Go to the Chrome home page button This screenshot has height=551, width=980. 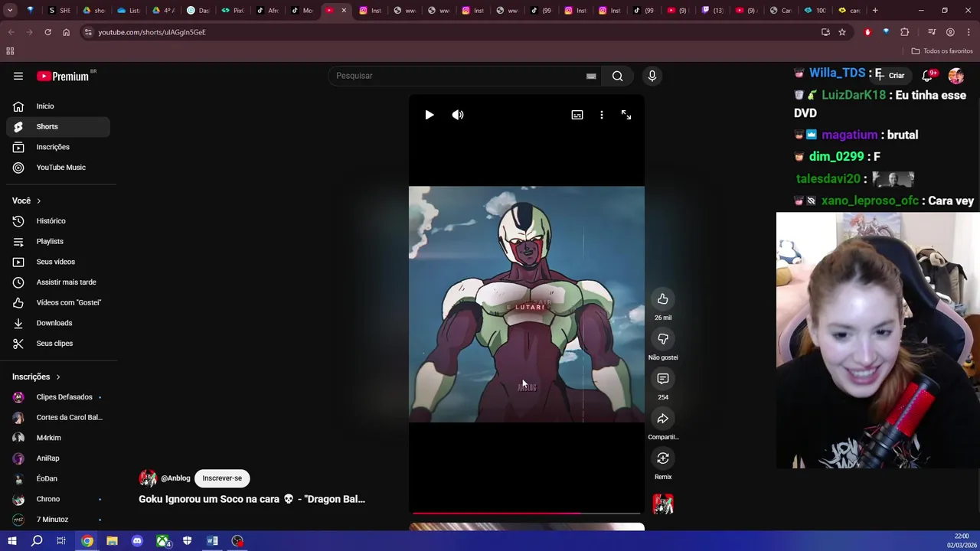pyautogui.click(x=66, y=32)
